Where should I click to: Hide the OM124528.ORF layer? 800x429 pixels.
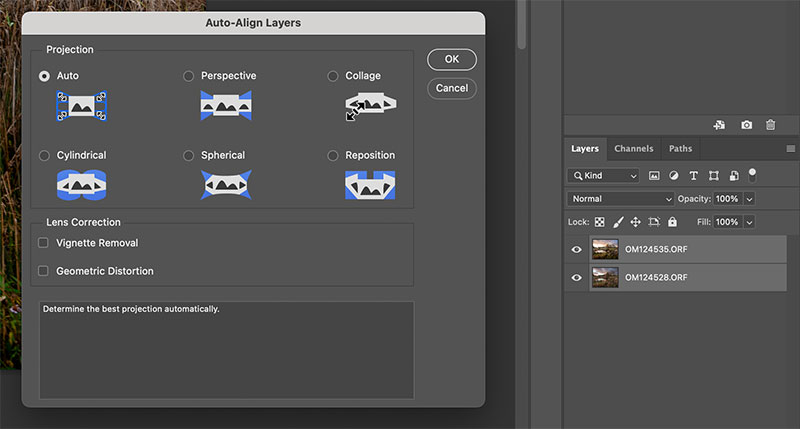[x=577, y=277]
